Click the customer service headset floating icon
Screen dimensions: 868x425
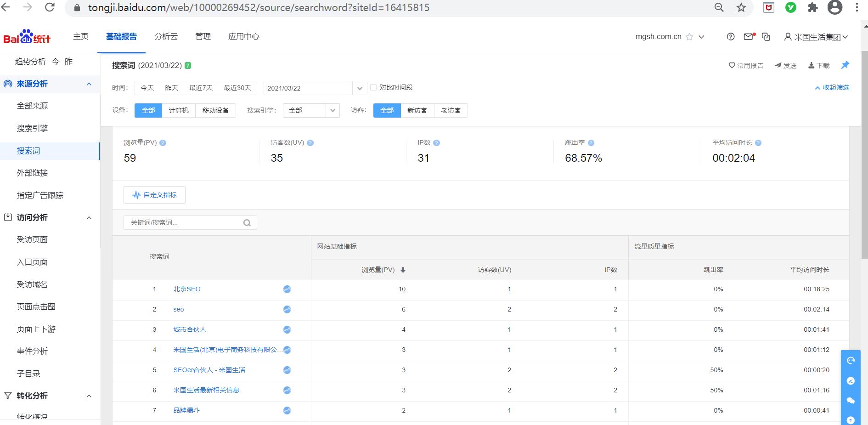coord(851,361)
